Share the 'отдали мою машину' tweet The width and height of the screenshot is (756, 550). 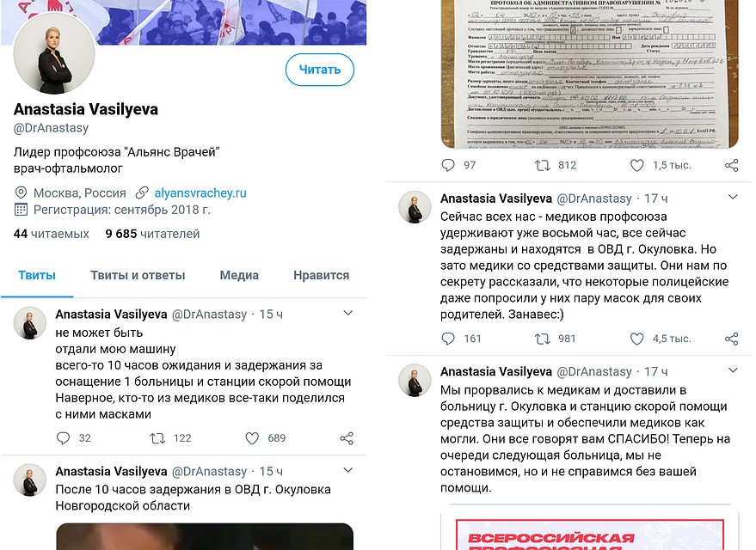347,437
